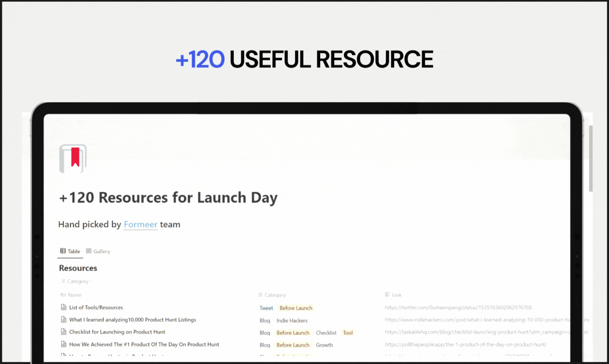609x364 pixels.
Task: Open the taskablehq.com checklist link
Action: click(487, 332)
